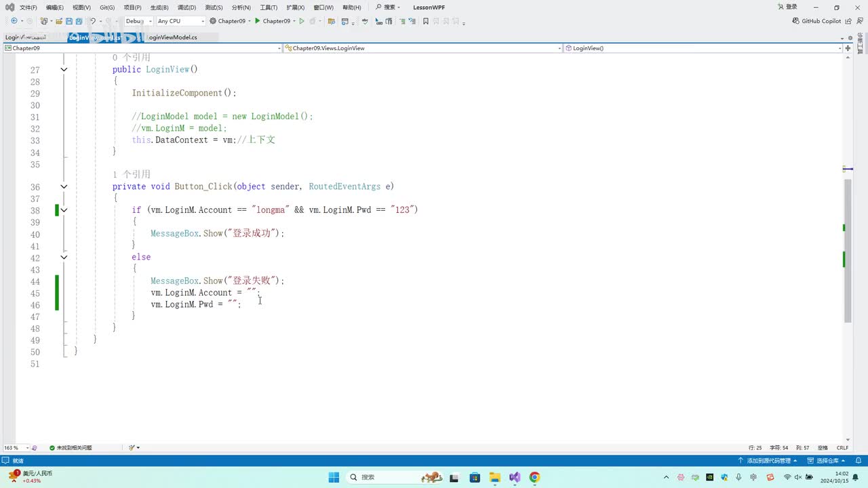Screen dimensions: 868x488
Task: Click the 就绪 status bar text
Action: click(x=18, y=460)
